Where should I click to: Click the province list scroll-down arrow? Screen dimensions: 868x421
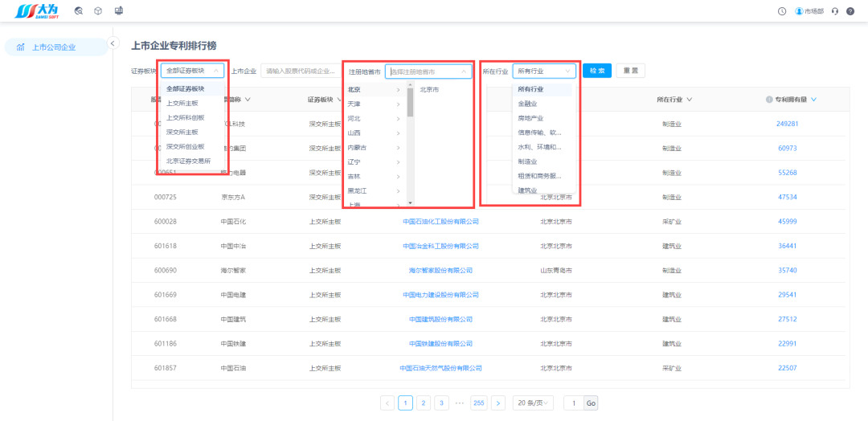(410, 203)
